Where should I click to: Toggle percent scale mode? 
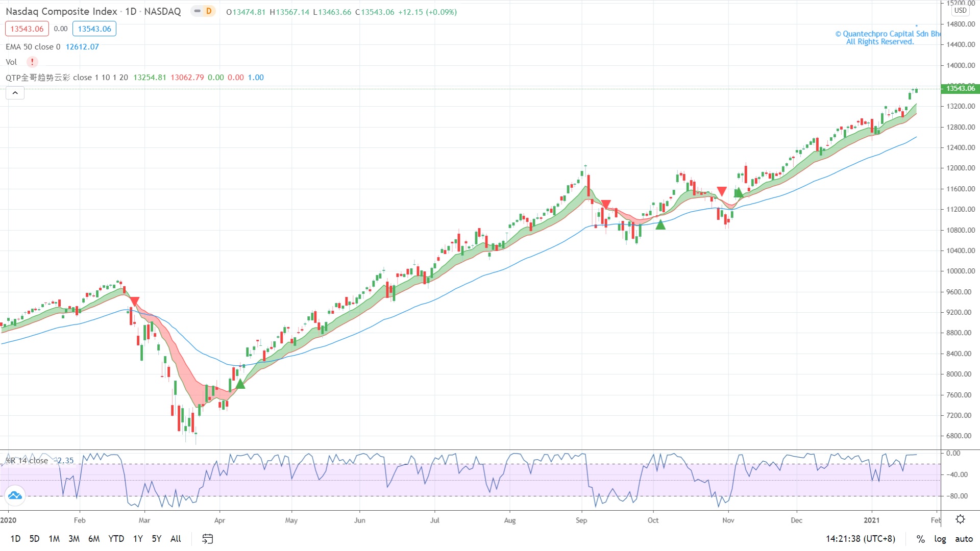(920, 539)
